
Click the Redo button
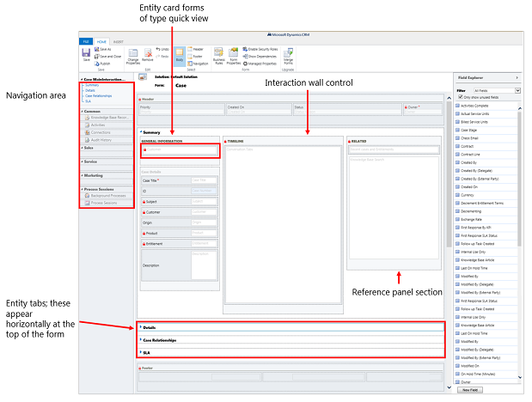(x=162, y=57)
